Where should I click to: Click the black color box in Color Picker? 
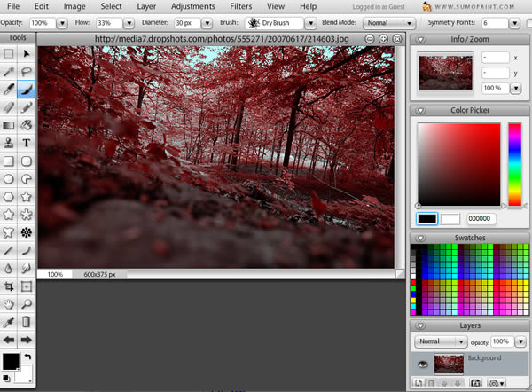(426, 218)
